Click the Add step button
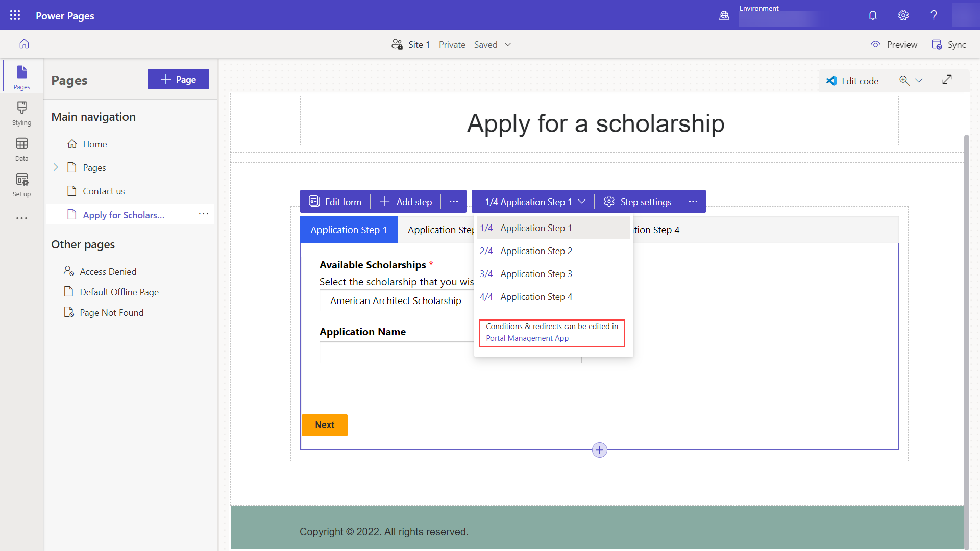 click(406, 202)
